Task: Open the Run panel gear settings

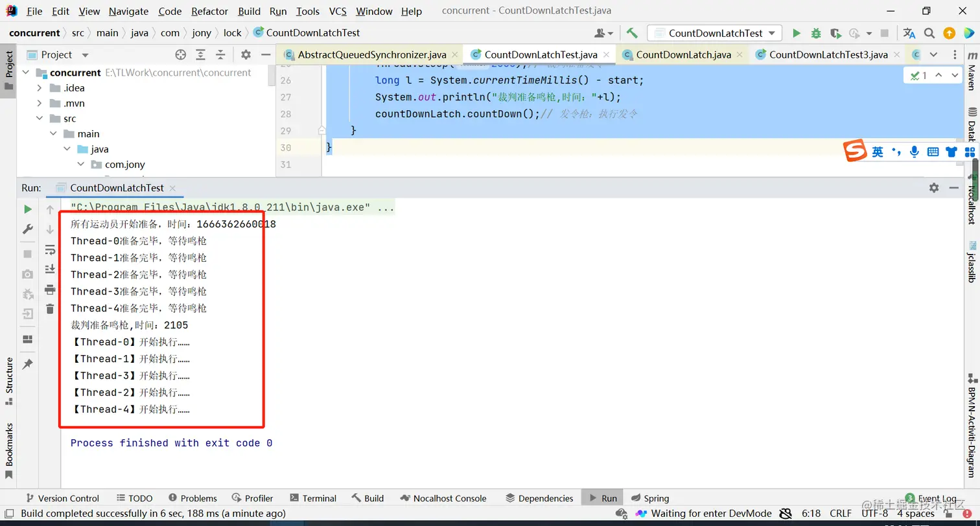Action: click(x=934, y=187)
